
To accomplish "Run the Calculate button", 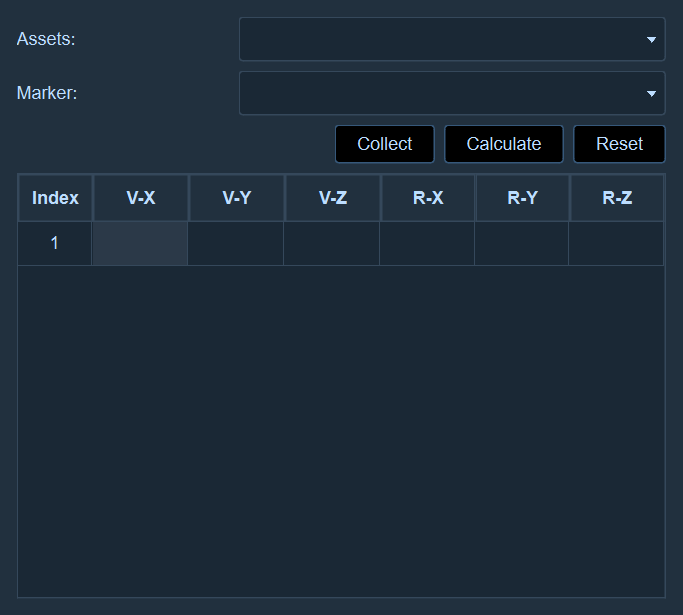I will [x=504, y=144].
